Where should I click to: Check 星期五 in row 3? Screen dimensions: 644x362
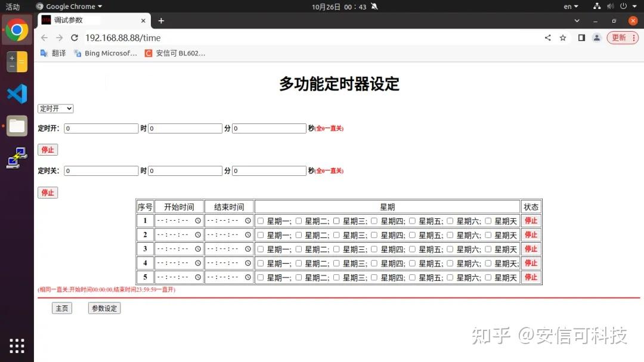413,249
